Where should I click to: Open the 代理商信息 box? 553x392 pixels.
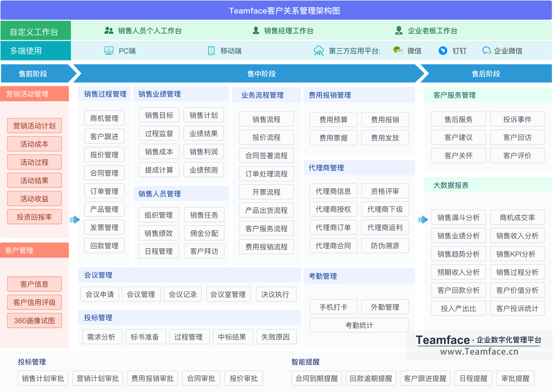pyautogui.click(x=334, y=191)
